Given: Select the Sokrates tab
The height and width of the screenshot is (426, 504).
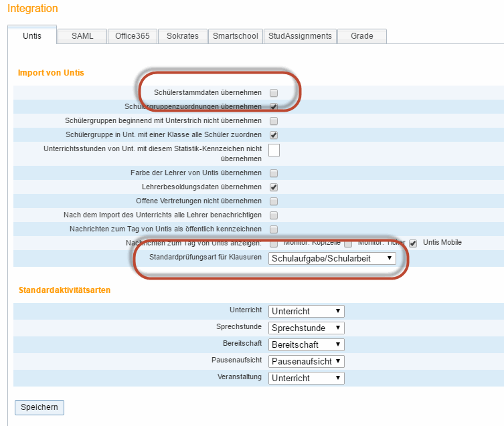Looking at the screenshot, I should tap(182, 36).
